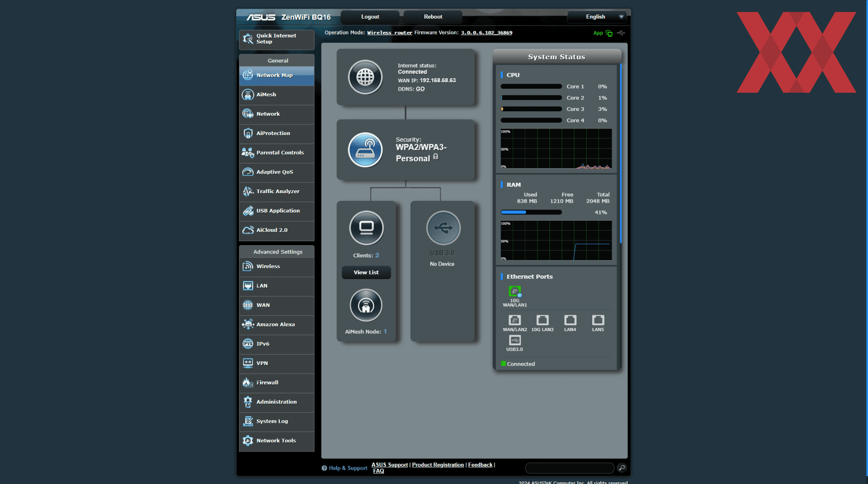Open the Network menu item
The height and width of the screenshot is (484, 868).
tap(277, 114)
